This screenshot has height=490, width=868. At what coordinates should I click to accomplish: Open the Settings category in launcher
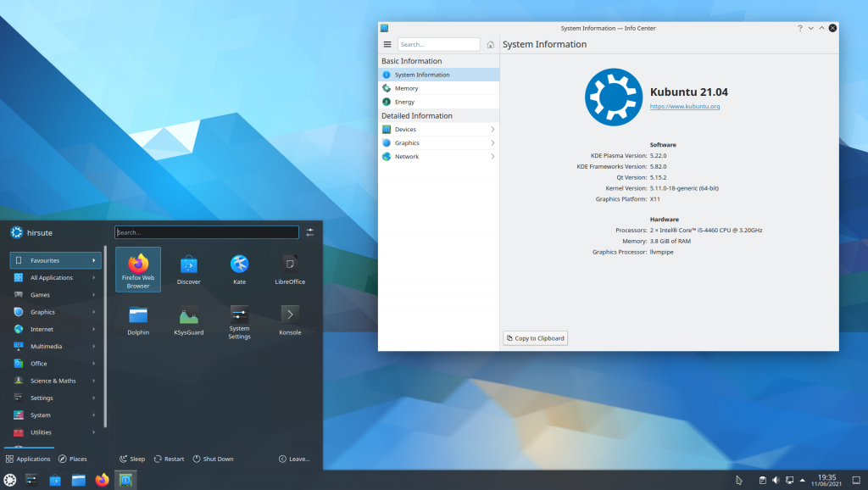[x=55, y=398]
